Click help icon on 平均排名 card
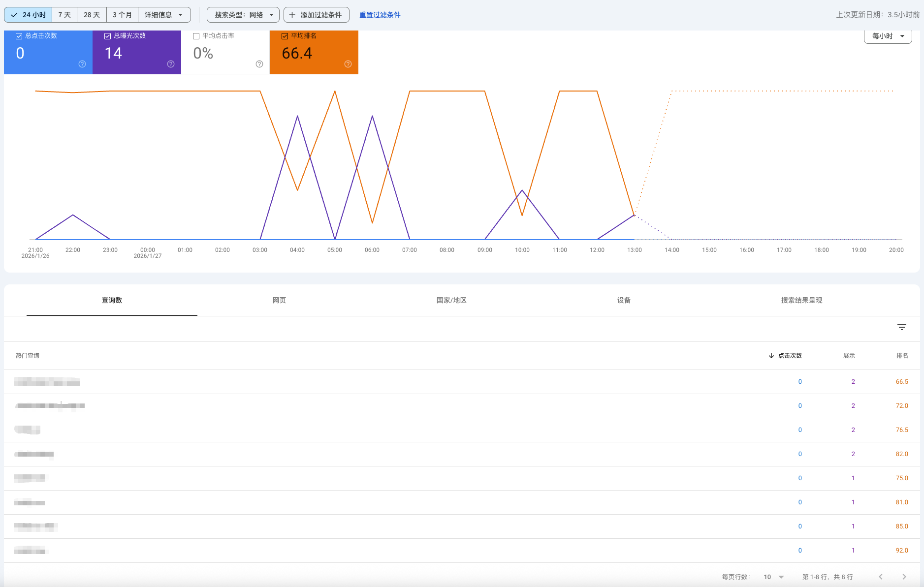 click(348, 64)
